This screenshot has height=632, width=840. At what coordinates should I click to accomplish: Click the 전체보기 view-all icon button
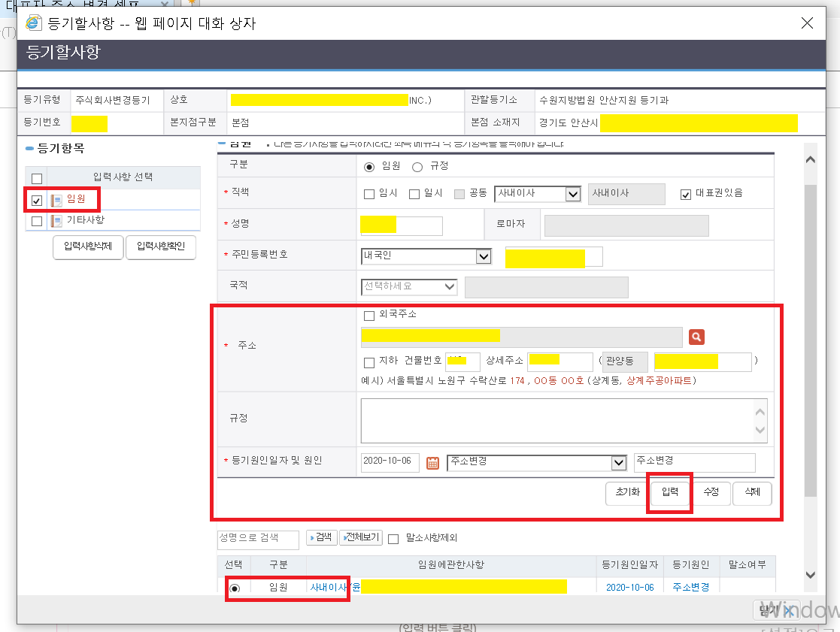click(360, 538)
